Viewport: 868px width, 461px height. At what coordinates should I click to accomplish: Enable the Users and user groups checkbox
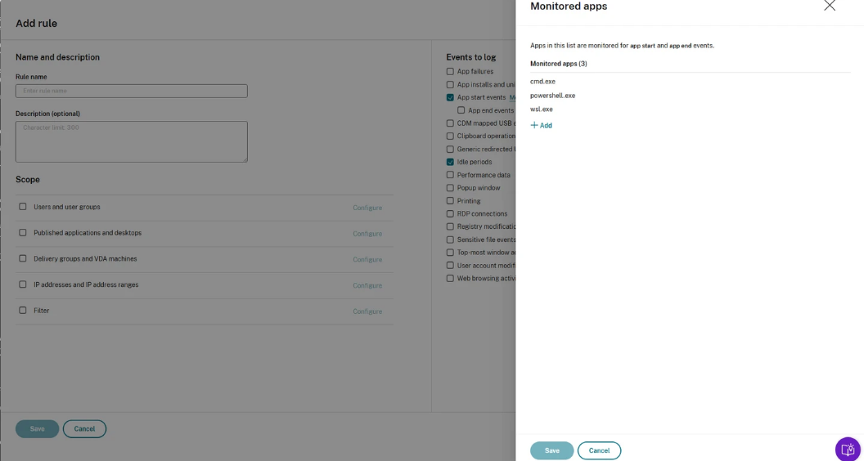coord(23,206)
